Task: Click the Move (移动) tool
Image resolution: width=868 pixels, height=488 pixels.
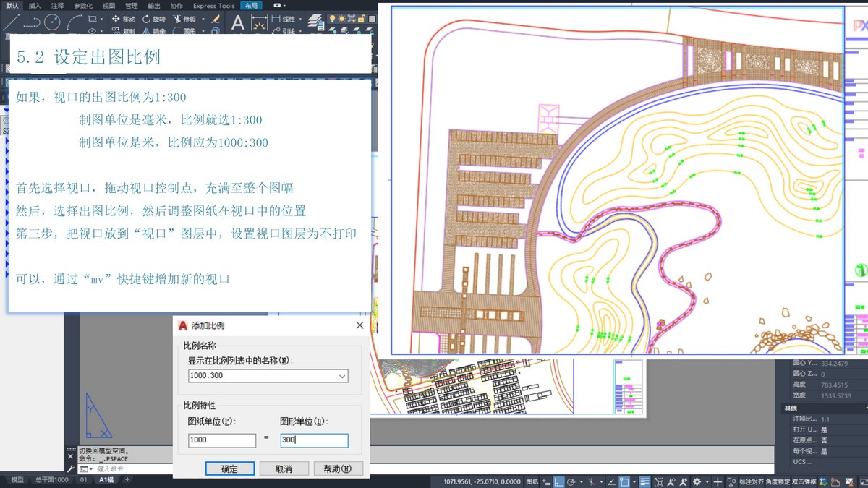Action: (x=124, y=19)
